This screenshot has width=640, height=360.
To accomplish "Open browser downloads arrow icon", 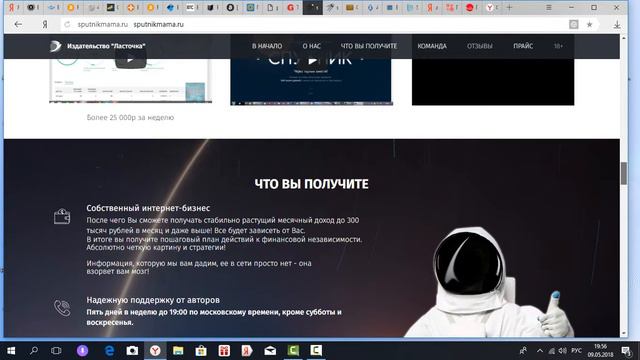I will (x=617, y=25).
